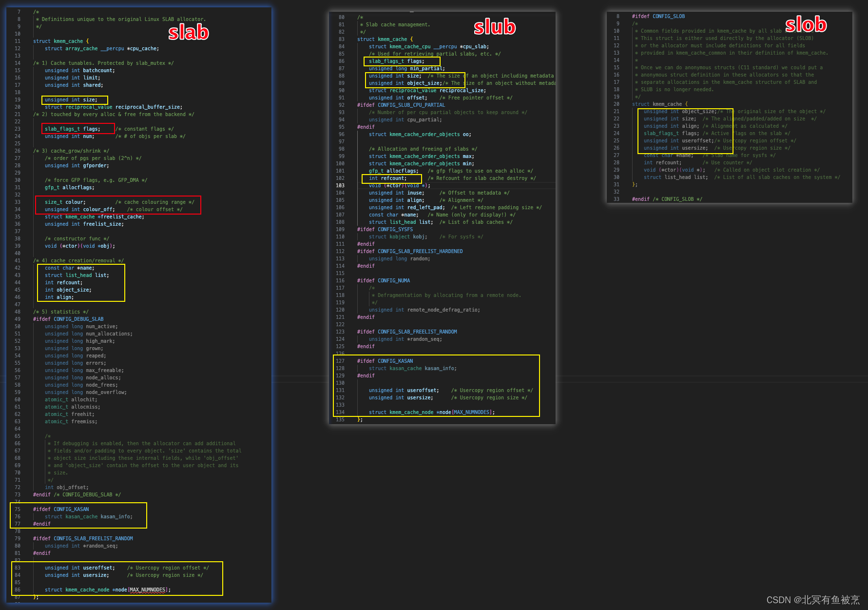Screen dimensions: 868x610
Task: Click 'unsigned int num;' in slab panel
Action: [x=70, y=136]
